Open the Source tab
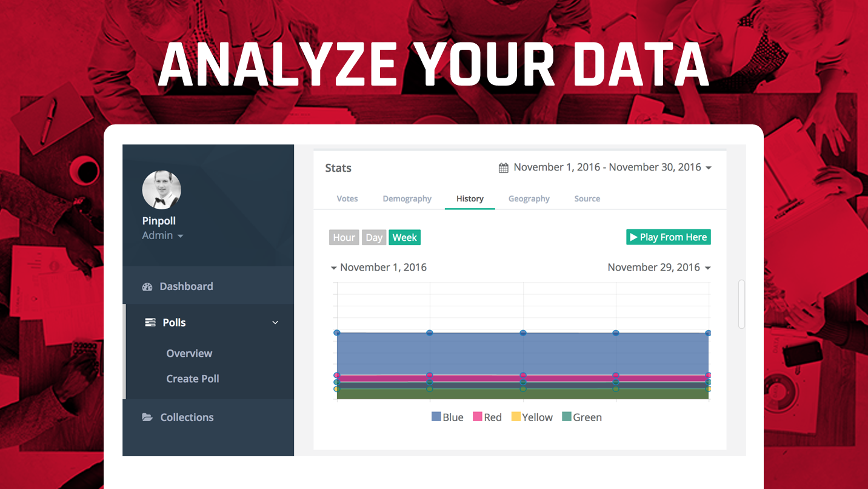 pos(587,198)
